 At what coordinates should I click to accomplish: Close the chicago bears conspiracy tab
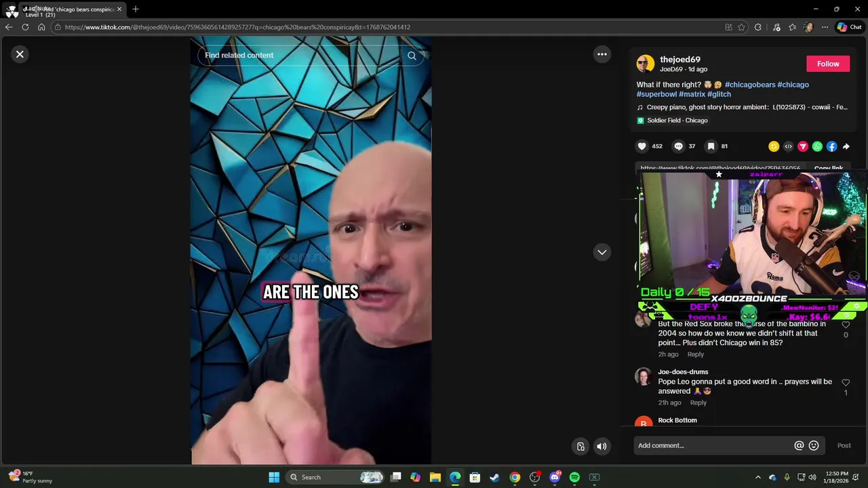pyautogui.click(x=119, y=9)
